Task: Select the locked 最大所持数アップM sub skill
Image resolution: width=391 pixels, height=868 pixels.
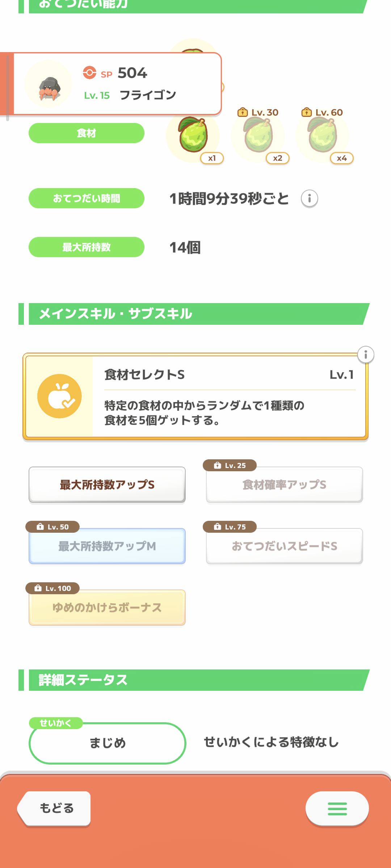Action: point(107,546)
